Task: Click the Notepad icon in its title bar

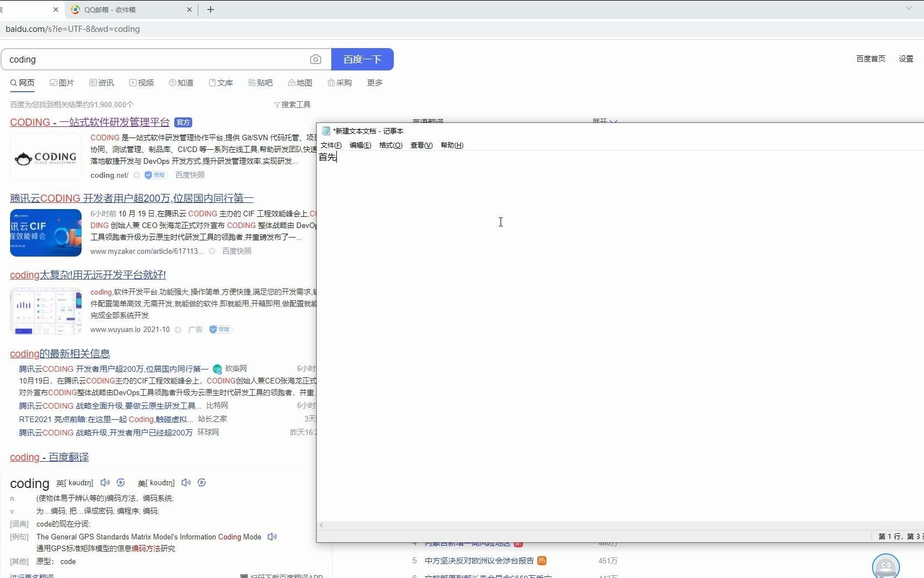Action: [x=326, y=131]
